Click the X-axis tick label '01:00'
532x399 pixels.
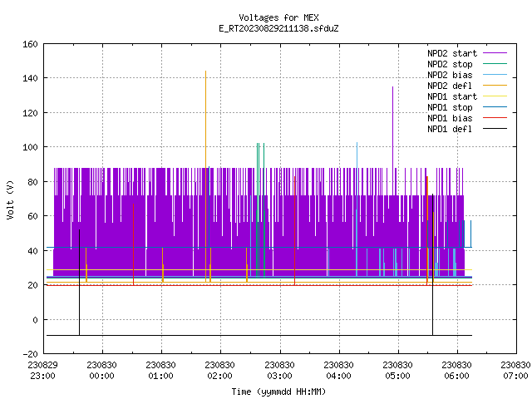(x=160, y=377)
